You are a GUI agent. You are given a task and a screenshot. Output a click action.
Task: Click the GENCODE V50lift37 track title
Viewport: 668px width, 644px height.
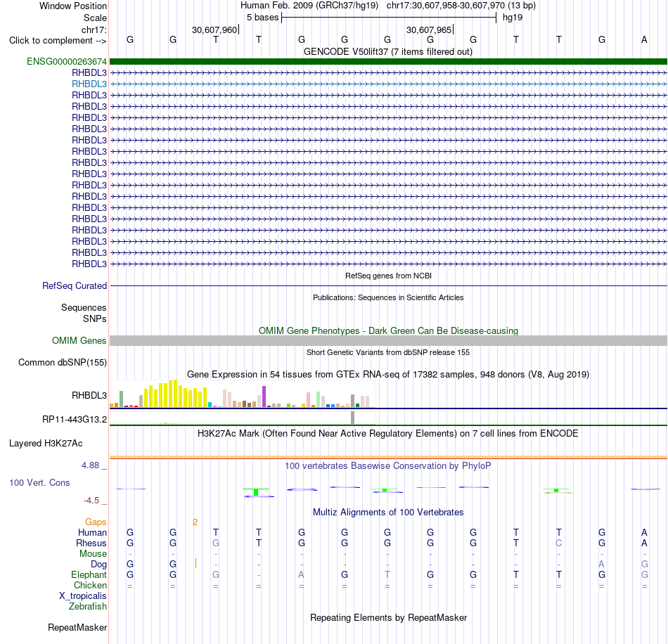(388, 52)
